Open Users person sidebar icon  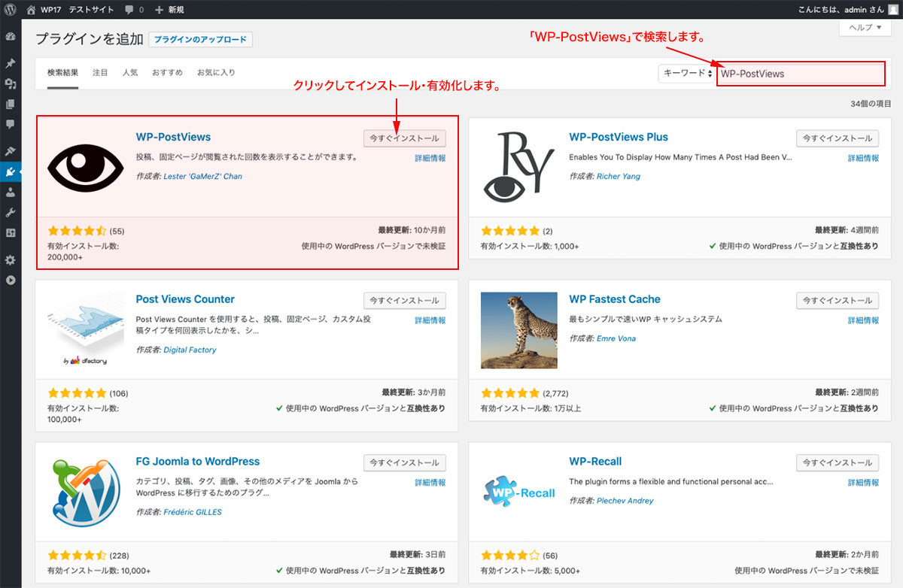click(x=11, y=192)
